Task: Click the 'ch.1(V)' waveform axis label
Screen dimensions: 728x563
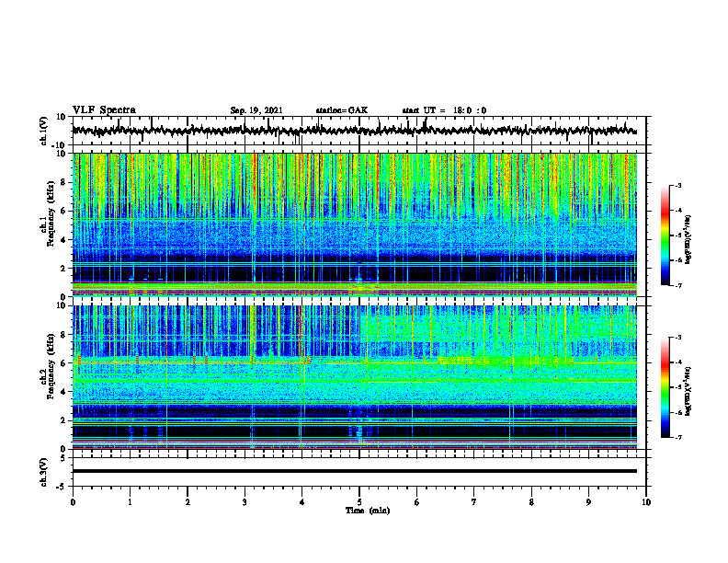Action: (x=44, y=131)
